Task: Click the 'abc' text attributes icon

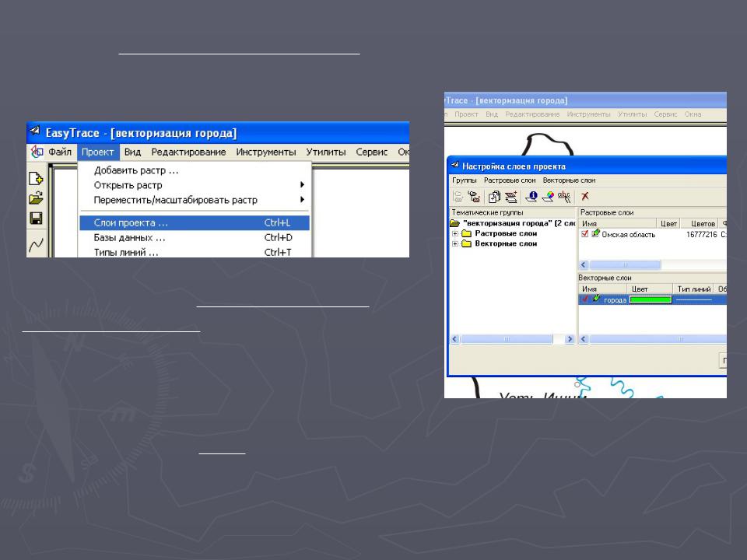Action: tap(564, 196)
